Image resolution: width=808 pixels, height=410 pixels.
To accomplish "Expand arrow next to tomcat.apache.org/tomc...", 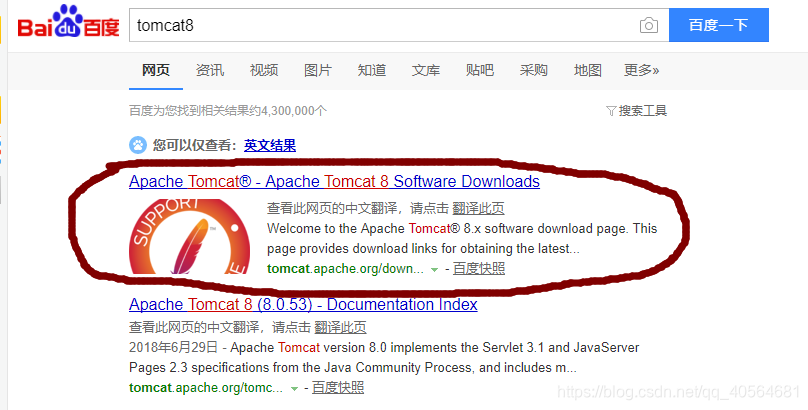I will [294, 388].
